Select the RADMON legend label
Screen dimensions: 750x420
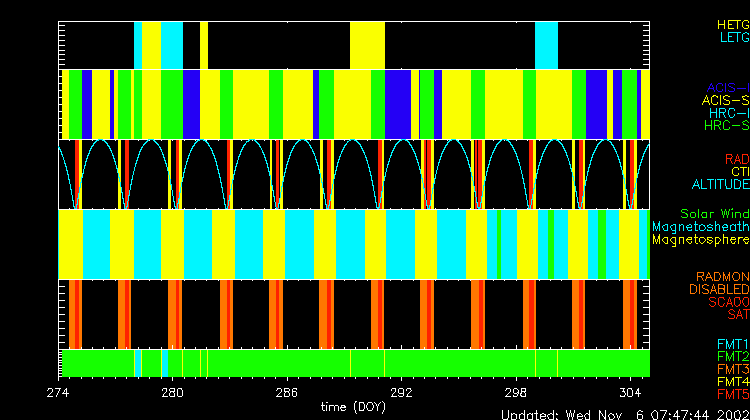pos(723,277)
